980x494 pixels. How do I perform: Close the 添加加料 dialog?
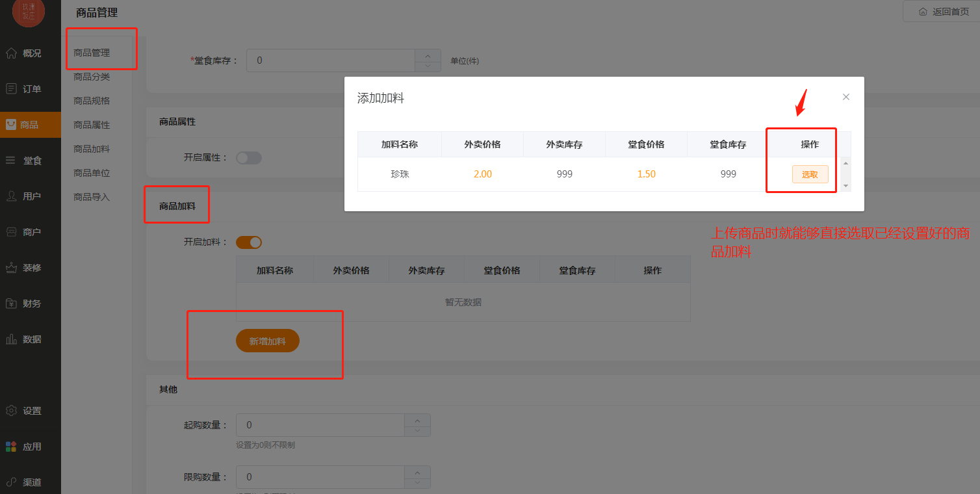846,97
